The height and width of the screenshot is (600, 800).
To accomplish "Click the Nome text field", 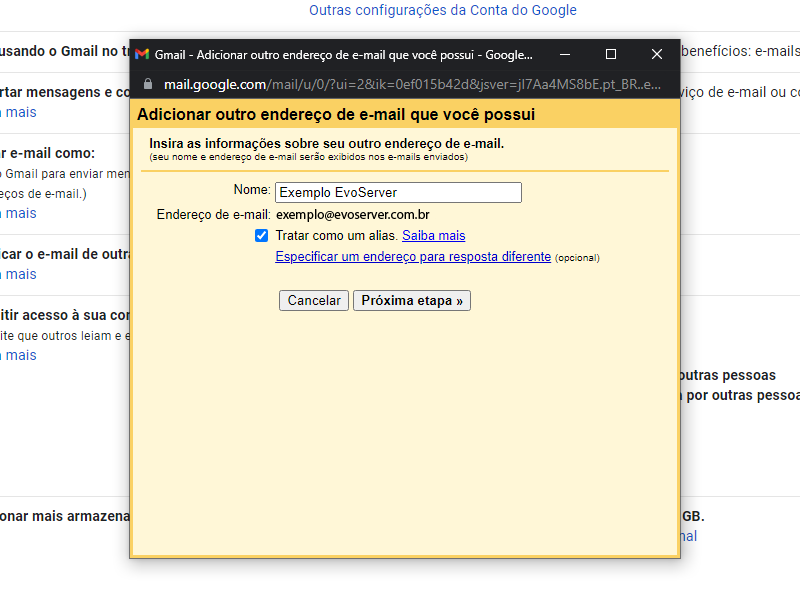I will (x=398, y=193).
